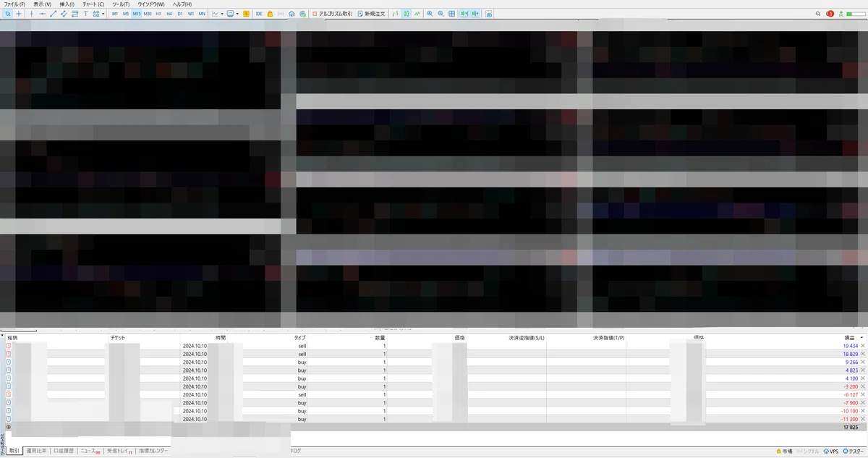
Task: Switch chart timeframe to M1
Action: click(x=115, y=14)
